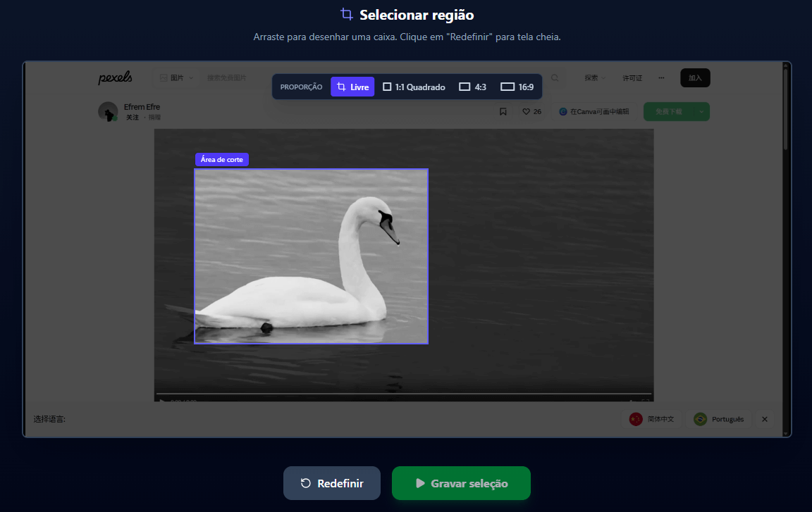Open the three-dots more menu
812x512 pixels.
[661, 77]
